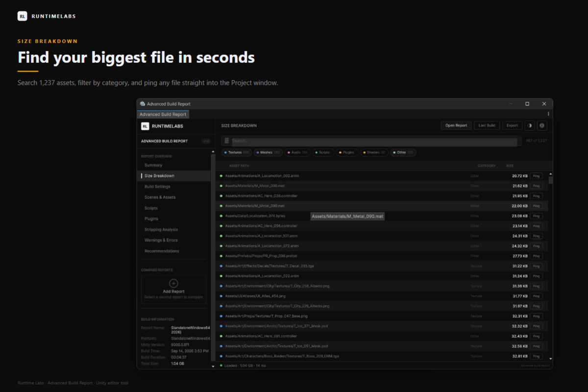
Task: Toggle the Scripts category filter
Action: click(x=323, y=152)
